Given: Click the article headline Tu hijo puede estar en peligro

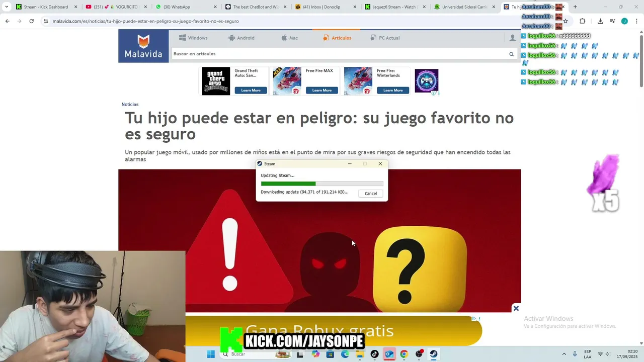Looking at the screenshot, I should [x=319, y=126].
